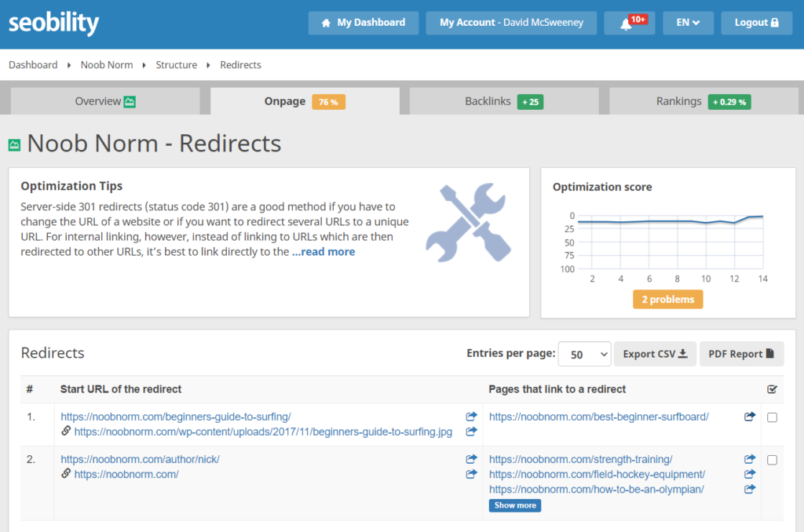Click the + 0.29 % Rankings badge
Screen dimensions: 804x532
coord(729,102)
